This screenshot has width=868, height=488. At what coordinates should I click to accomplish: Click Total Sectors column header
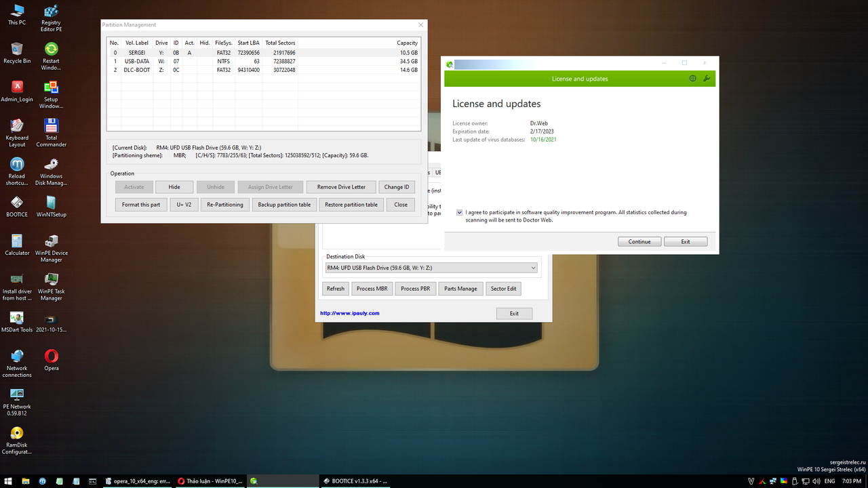[x=280, y=43]
